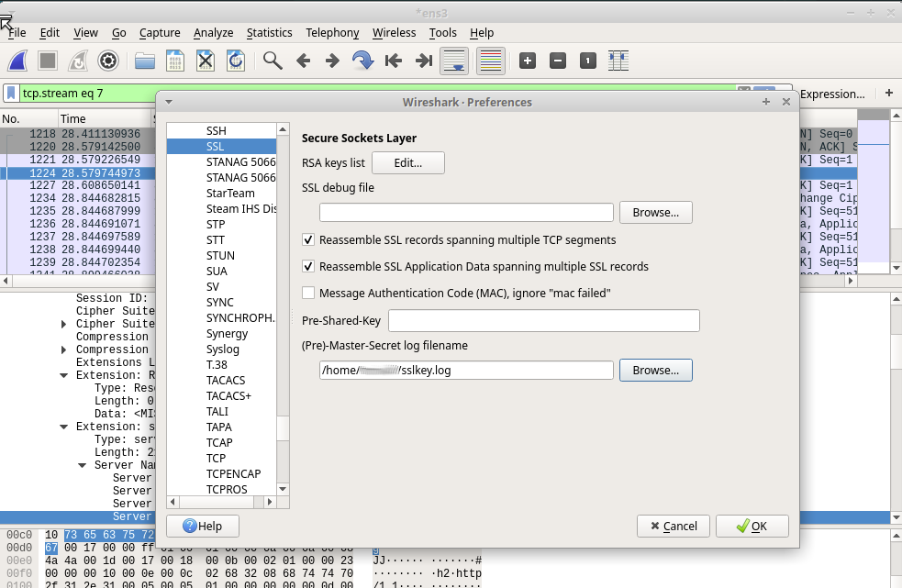Reload the capture file
The image size is (902, 588).
236,61
